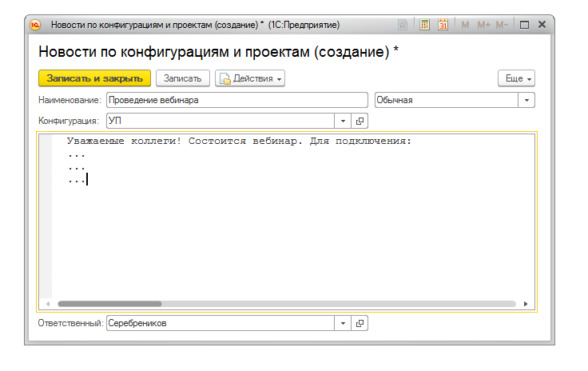Click the 1C application logo icon

36,25
